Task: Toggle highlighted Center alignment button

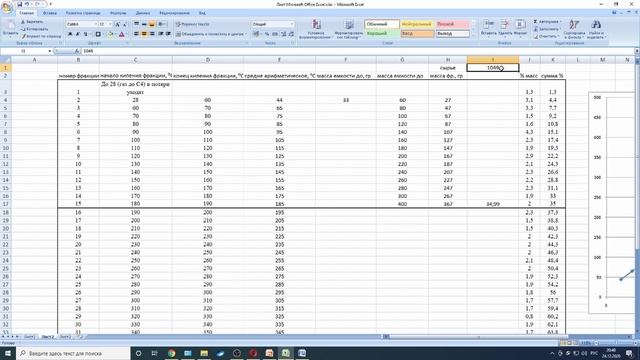Action: (144, 34)
